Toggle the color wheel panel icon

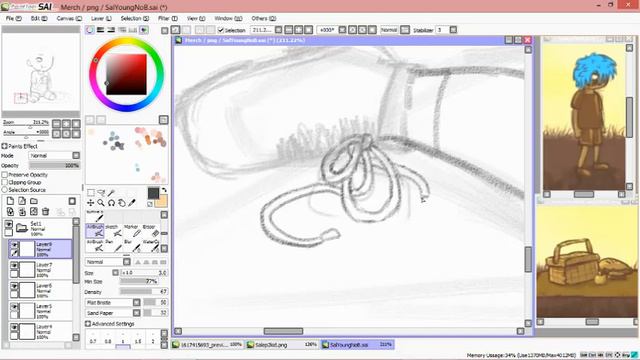click(90, 30)
